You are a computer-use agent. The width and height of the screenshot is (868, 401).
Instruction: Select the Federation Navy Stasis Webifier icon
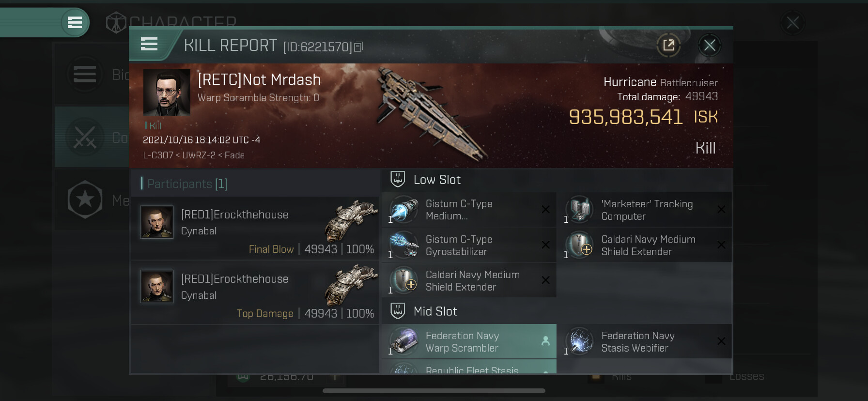(580, 341)
